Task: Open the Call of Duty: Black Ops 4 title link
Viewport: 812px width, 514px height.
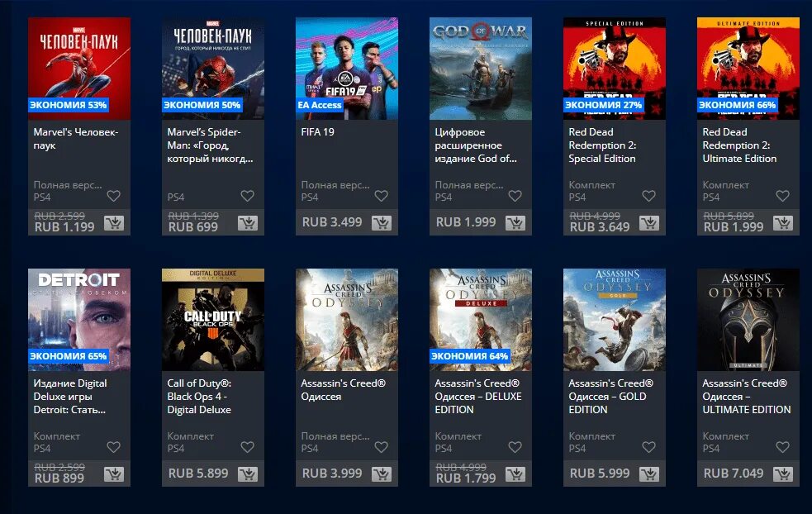Action: click(x=199, y=397)
